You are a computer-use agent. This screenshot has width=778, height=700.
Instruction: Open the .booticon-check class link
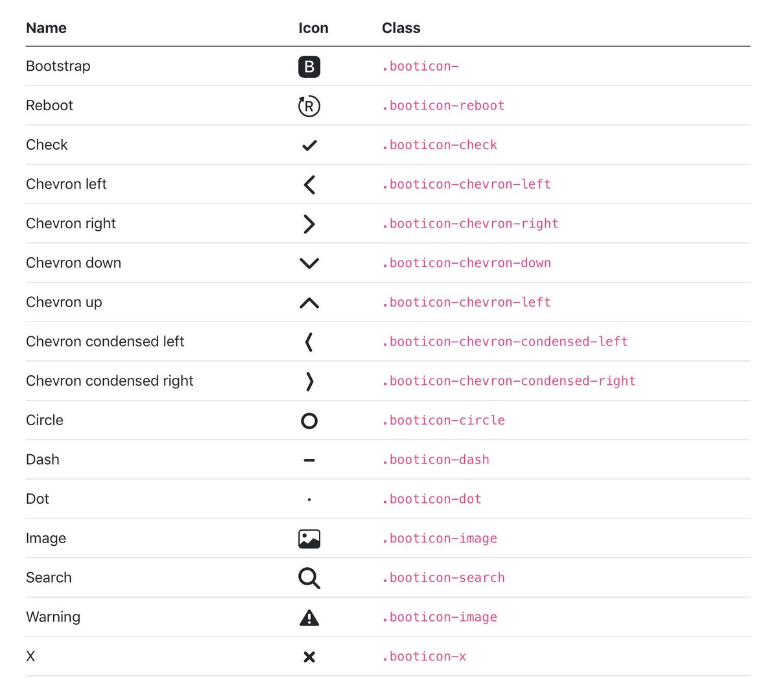tap(440, 145)
